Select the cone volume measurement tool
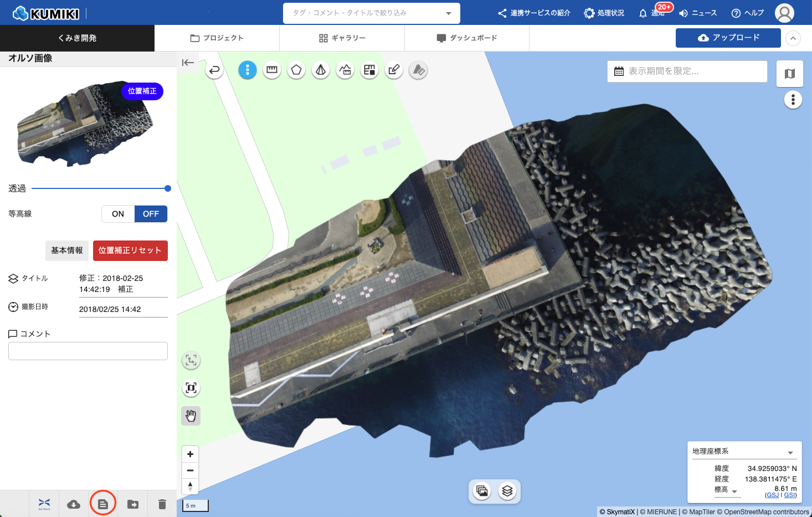Image resolution: width=812 pixels, height=517 pixels. [321, 70]
